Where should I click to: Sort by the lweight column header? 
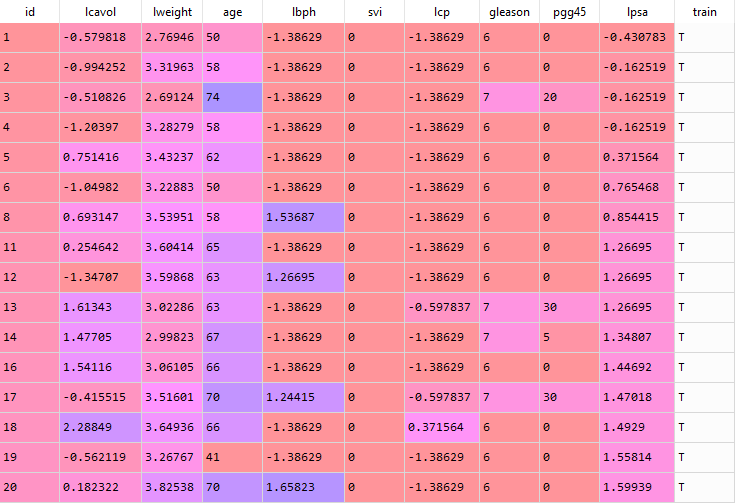point(171,12)
